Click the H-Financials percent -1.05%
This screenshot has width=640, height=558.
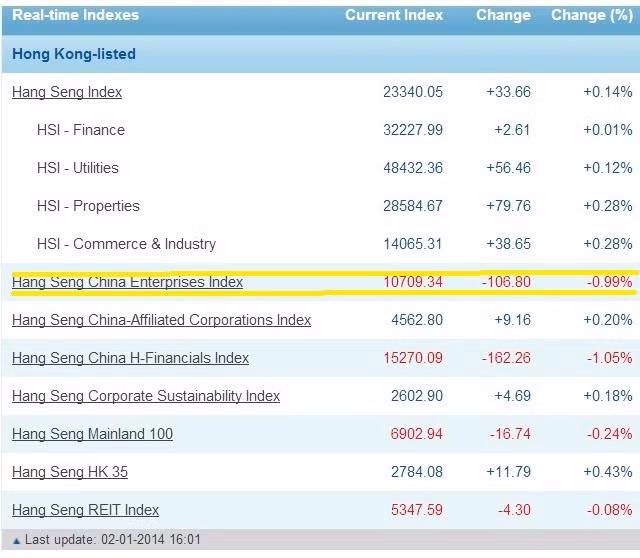pos(609,358)
